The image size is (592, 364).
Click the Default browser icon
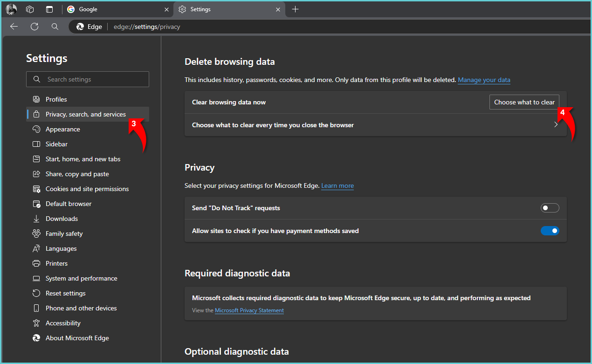(36, 204)
